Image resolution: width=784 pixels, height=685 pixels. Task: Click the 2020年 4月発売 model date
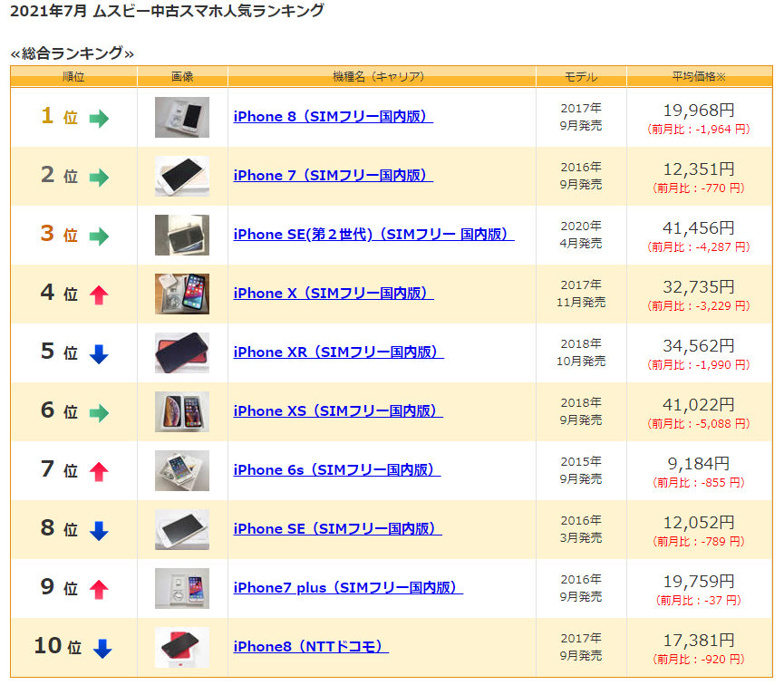(581, 235)
